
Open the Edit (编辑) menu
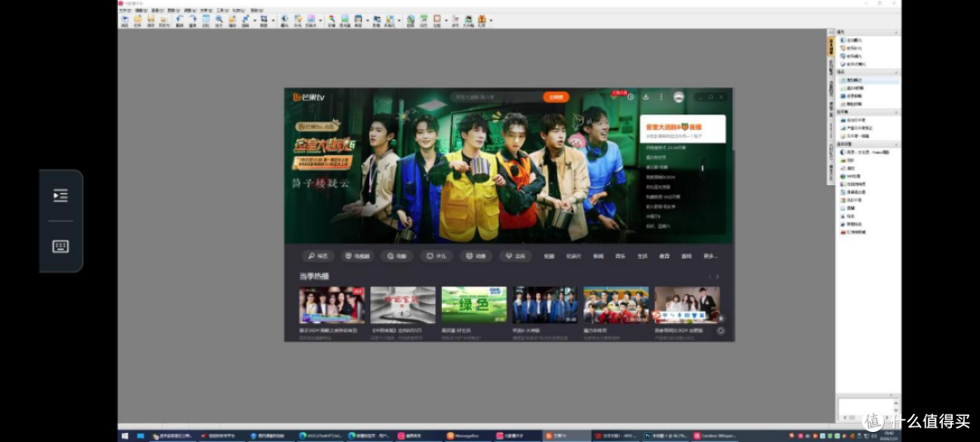(142, 11)
